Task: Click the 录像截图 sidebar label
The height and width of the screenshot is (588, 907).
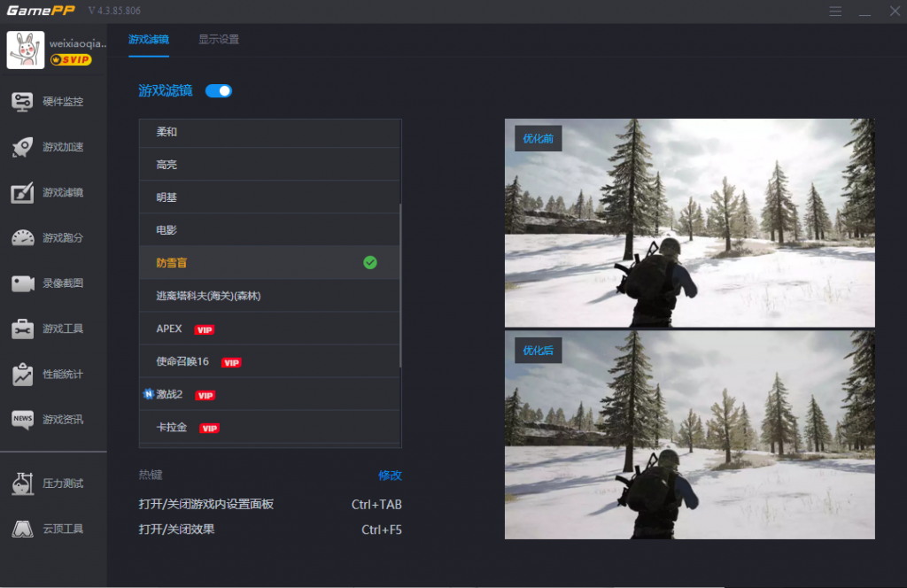Action: point(63,283)
